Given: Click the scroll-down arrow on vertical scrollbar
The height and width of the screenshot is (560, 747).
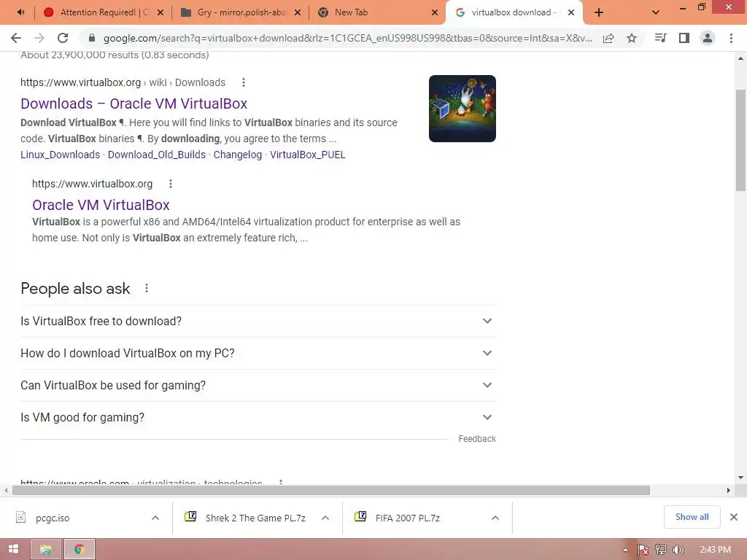Looking at the screenshot, I should click(740, 477).
